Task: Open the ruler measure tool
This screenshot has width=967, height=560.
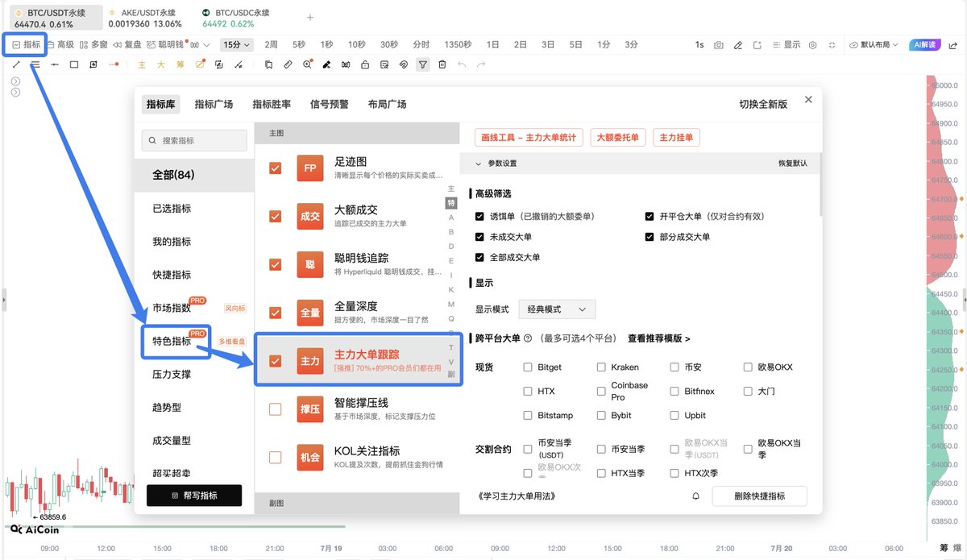Action: click(288, 64)
